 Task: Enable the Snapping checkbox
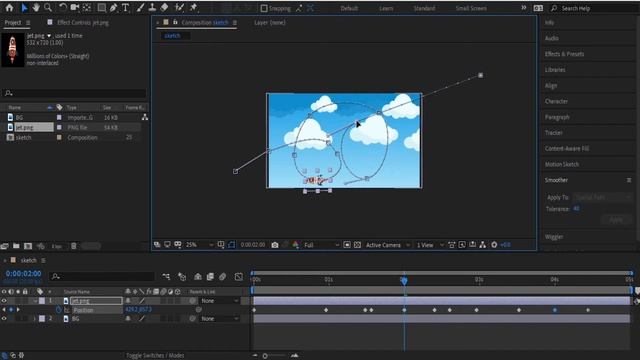click(x=264, y=8)
